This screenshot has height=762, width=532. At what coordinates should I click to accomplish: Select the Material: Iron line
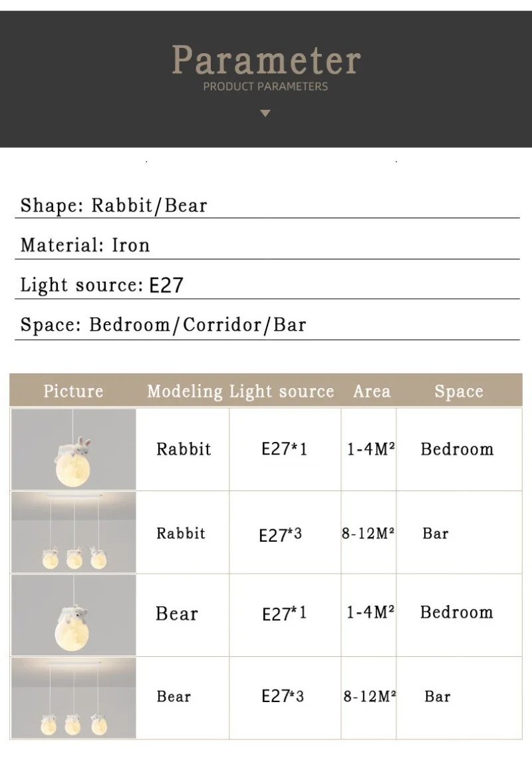pos(85,245)
